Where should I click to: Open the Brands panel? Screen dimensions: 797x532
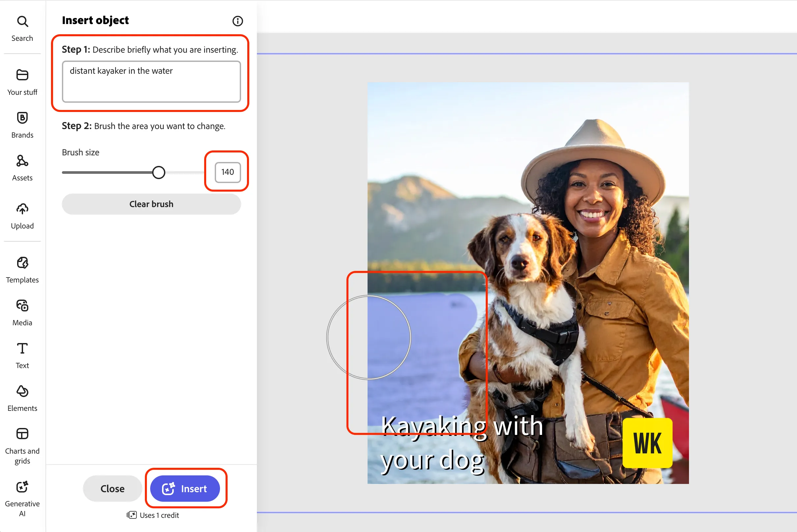tap(22, 125)
